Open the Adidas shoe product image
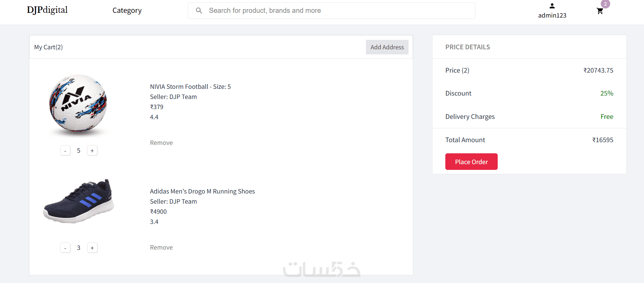Image resolution: width=644 pixels, height=283 pixels. tap(78, 201)
